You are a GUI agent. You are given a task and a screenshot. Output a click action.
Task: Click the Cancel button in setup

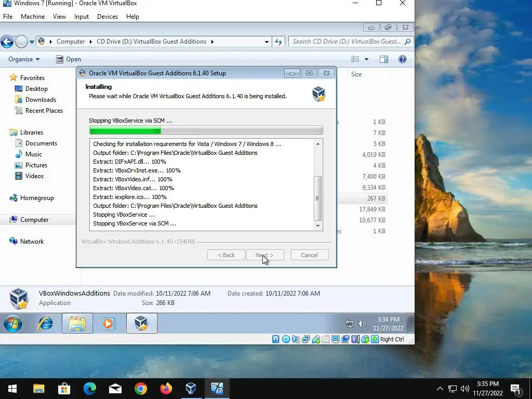310,255
